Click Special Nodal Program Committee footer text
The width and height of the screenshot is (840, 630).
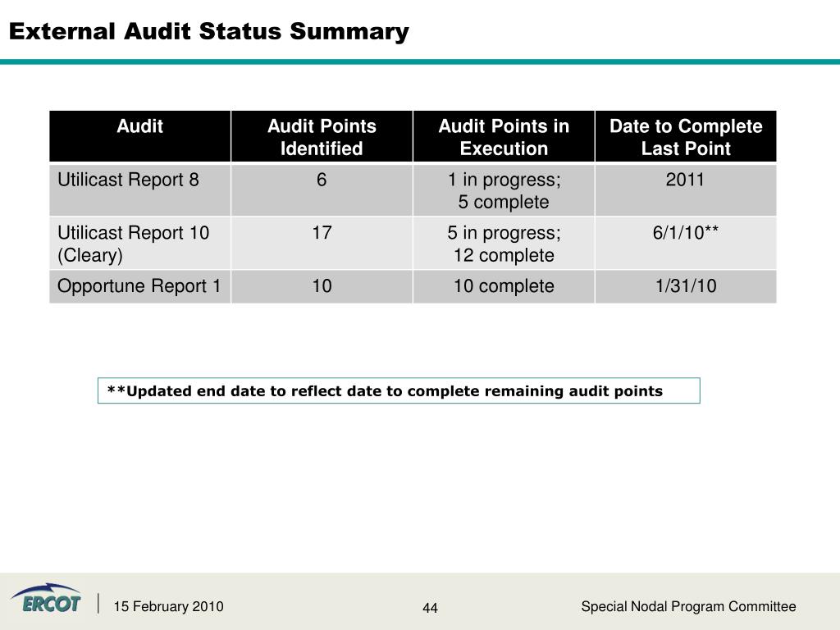[688, 606]
